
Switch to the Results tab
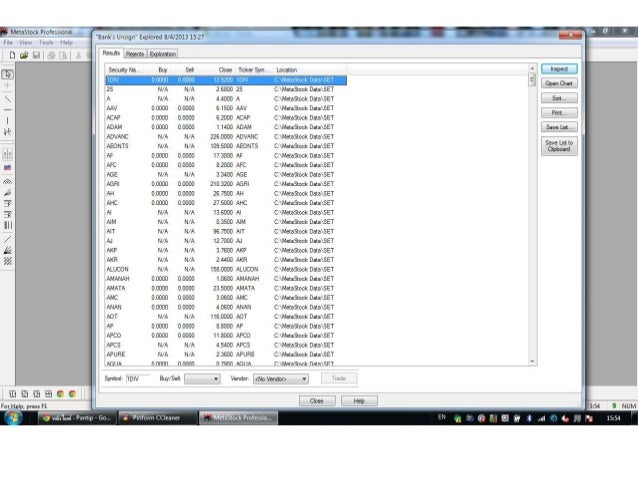[x=111, y=53]
